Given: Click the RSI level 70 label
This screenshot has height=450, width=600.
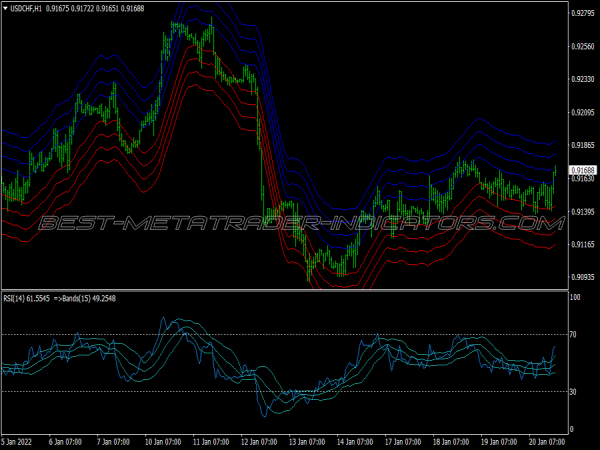Looking at the screenshot, I should pos(573,335).
